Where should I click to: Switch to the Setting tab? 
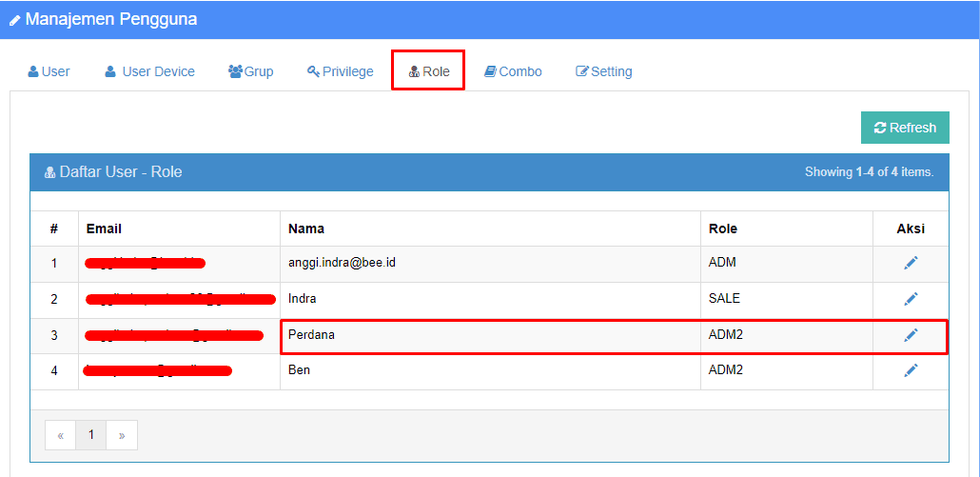point(603,71)
